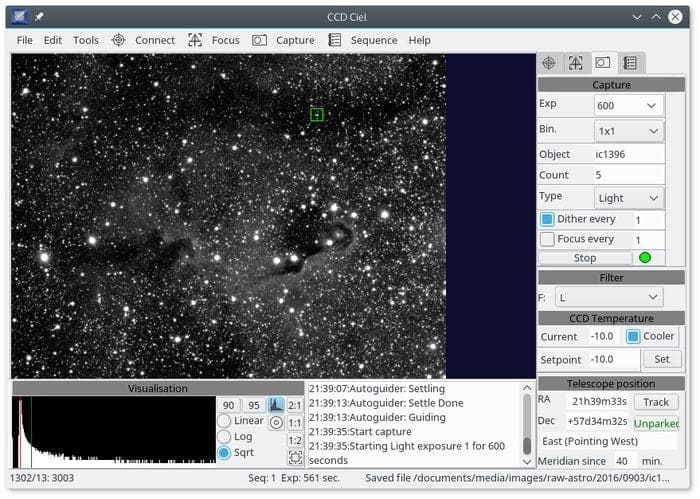Click the 'Seq: 1 Exp: 561 sec.' status text
This screenshot has height=499, width=700.
[x=294, y=478]
